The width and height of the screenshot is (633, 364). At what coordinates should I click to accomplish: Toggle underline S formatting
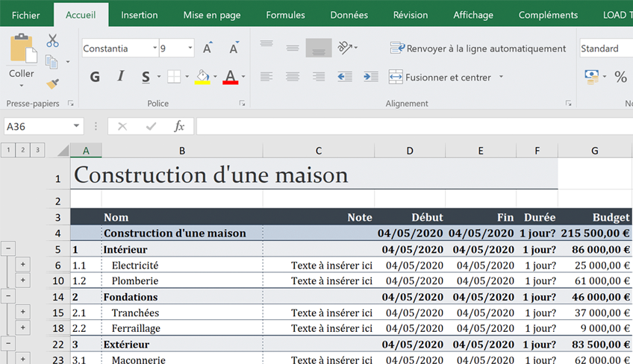(146, 77)
